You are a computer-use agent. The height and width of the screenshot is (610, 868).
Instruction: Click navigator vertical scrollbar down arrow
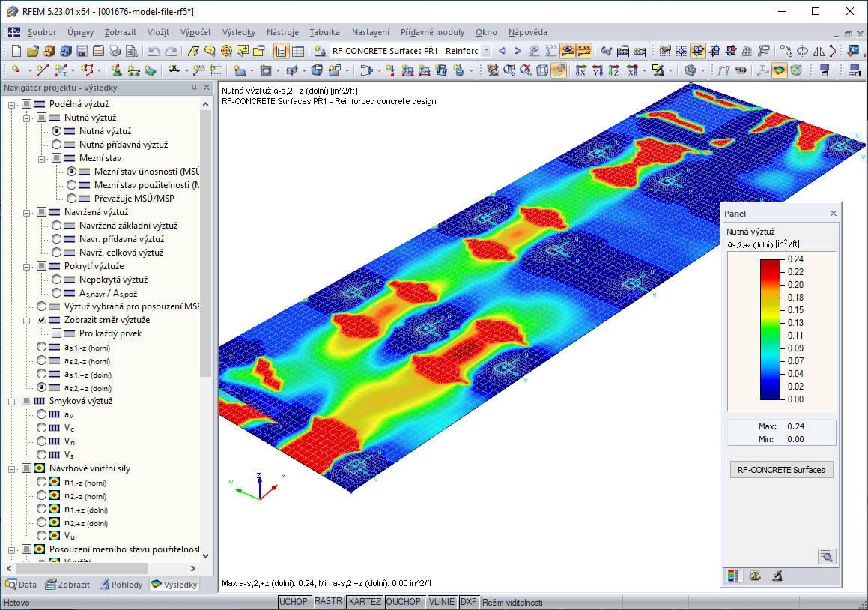pos(205,555)
